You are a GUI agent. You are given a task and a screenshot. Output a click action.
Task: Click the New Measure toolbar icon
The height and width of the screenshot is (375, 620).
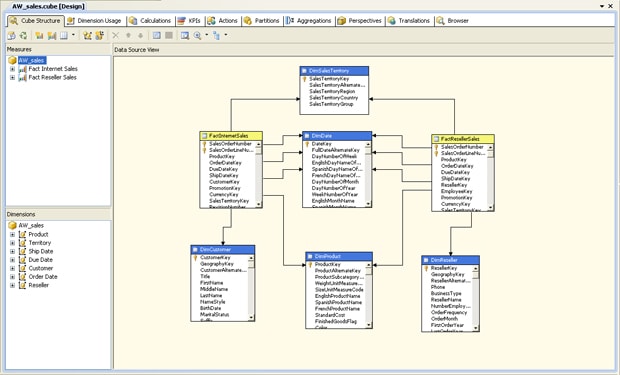point(39,36)
